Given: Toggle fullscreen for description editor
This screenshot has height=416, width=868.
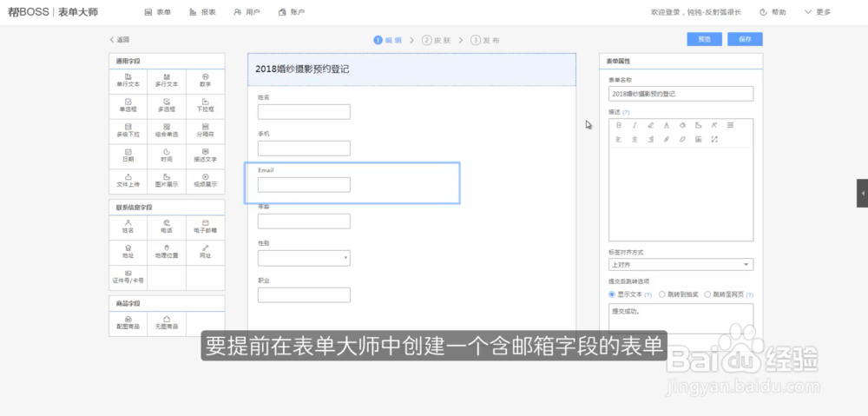Looking at the screenshot, I should tap(714, 140).
